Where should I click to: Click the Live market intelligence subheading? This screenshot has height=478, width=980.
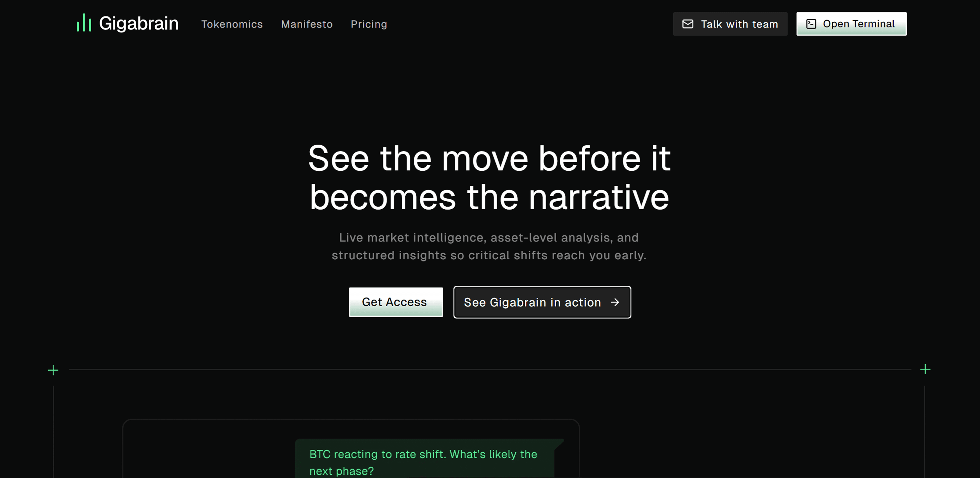point(489,247)
